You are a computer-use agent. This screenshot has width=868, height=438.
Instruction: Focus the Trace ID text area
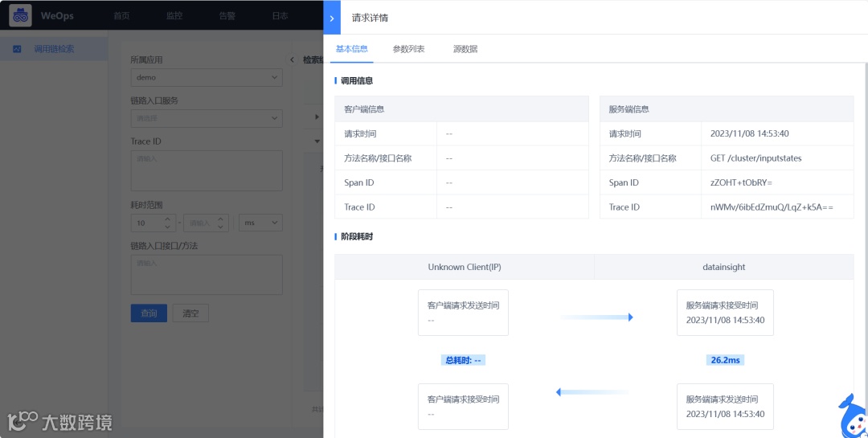[207, 170]
